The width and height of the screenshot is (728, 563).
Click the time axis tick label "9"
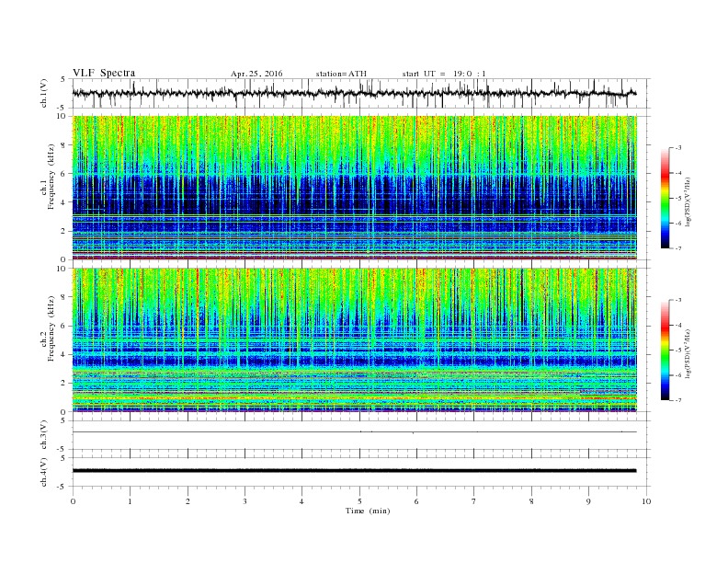pyautogui.click(x=588, y=501)
